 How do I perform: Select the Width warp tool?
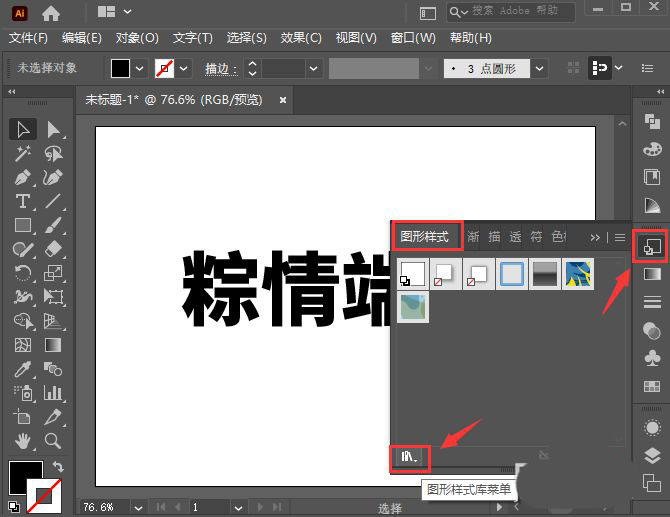coord(23,297)
